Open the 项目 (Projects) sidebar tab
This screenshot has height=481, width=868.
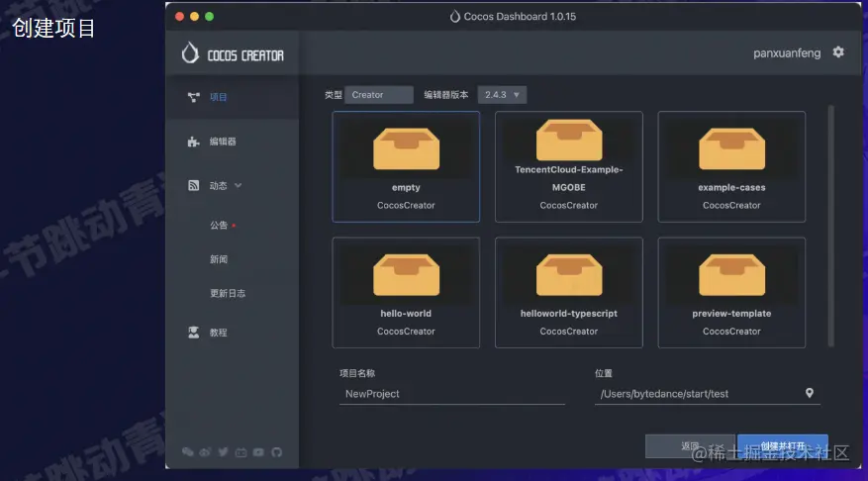click(233, 97)
